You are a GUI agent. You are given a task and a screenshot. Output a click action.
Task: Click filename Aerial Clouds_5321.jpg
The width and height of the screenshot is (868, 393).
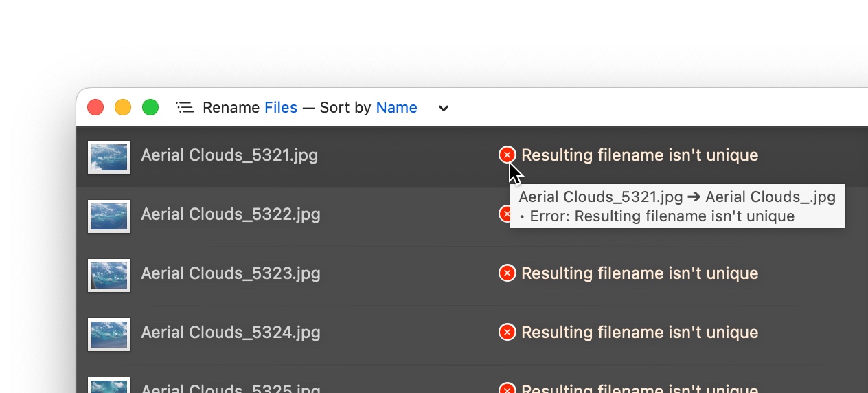[x=229, y=155]
